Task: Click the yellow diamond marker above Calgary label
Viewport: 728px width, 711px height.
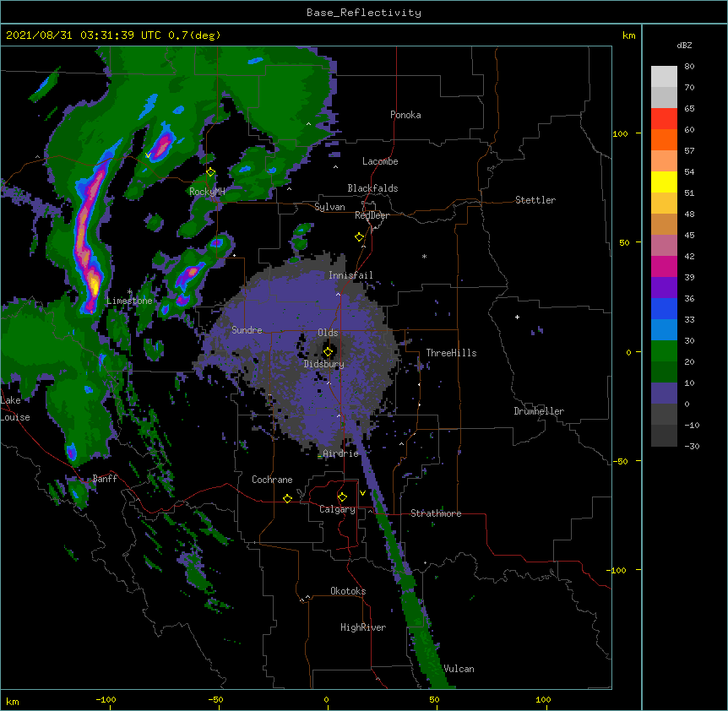Action: (342, 497)
